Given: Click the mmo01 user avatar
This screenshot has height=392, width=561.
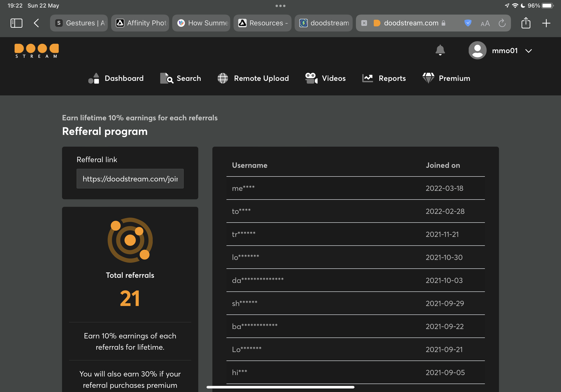Looking at the screenshot, I should 477,50.
